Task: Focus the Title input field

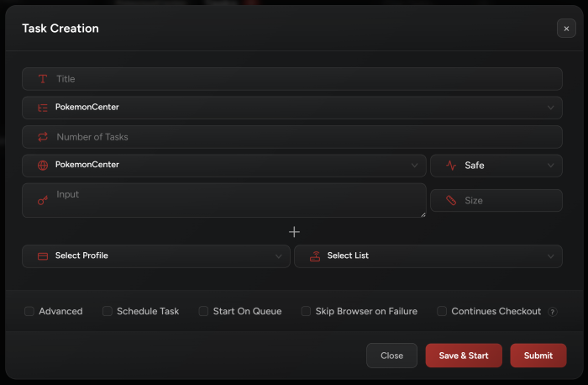Action: [x=292, y=79]
